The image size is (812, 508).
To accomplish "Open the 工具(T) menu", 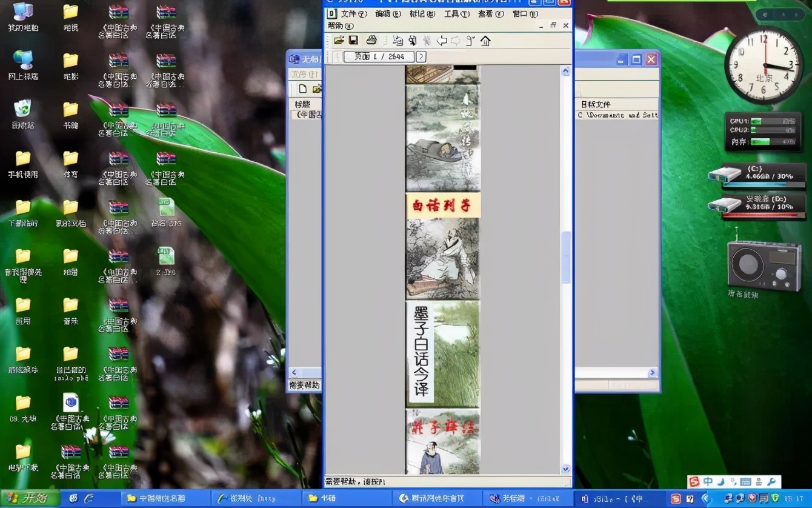I will click(456, 14).
